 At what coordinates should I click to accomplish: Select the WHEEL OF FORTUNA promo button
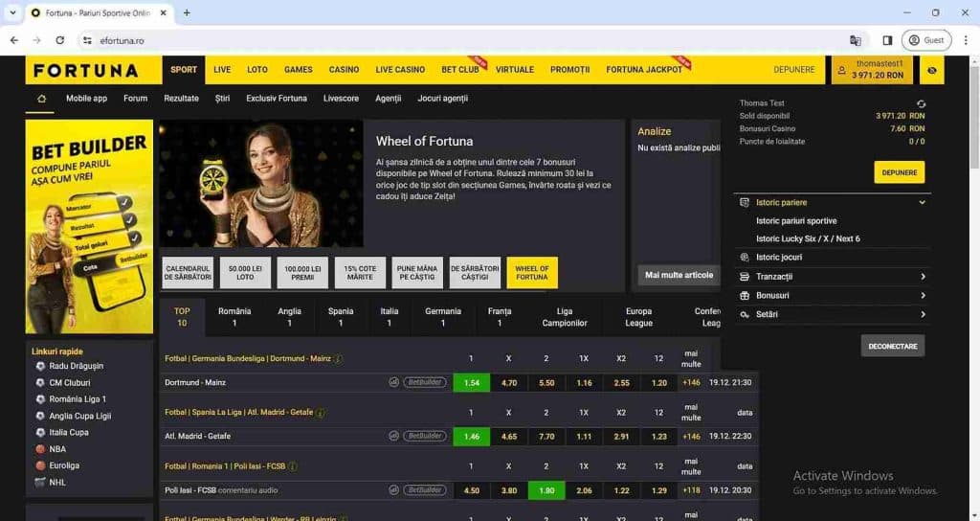pos(532,273)
